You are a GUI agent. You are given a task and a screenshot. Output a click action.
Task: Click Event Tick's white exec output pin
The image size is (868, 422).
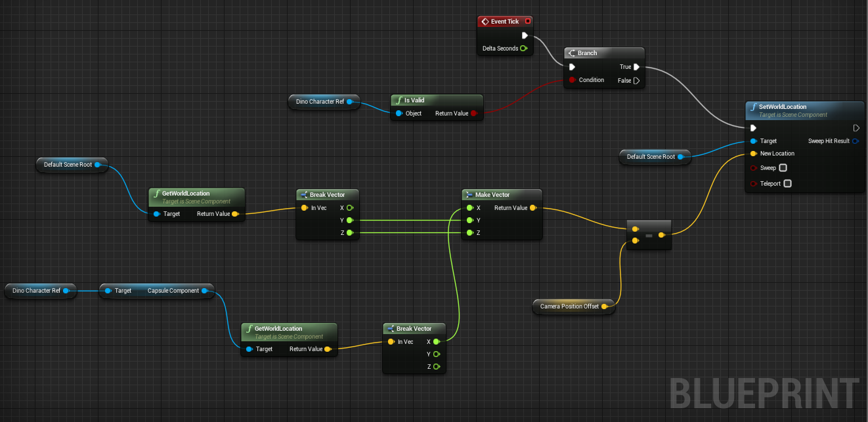point(525,35)
